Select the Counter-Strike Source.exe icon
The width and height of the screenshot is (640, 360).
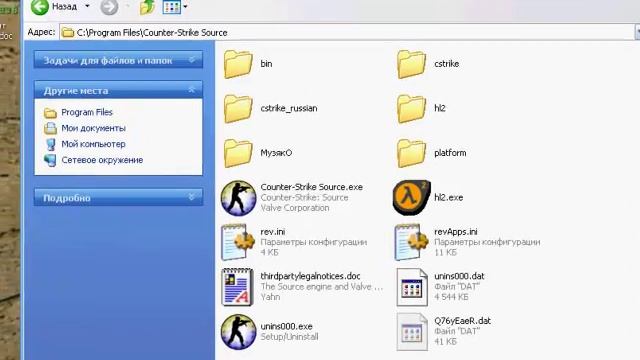(x=238, y=198)
